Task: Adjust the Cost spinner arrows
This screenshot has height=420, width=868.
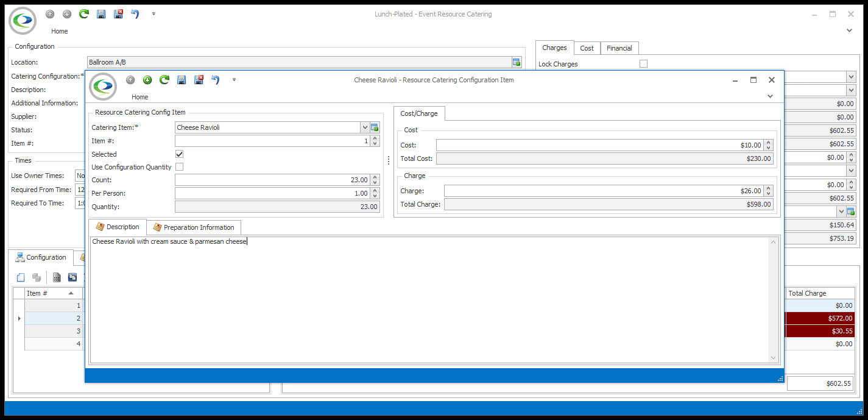Action: tap(769, 145)
